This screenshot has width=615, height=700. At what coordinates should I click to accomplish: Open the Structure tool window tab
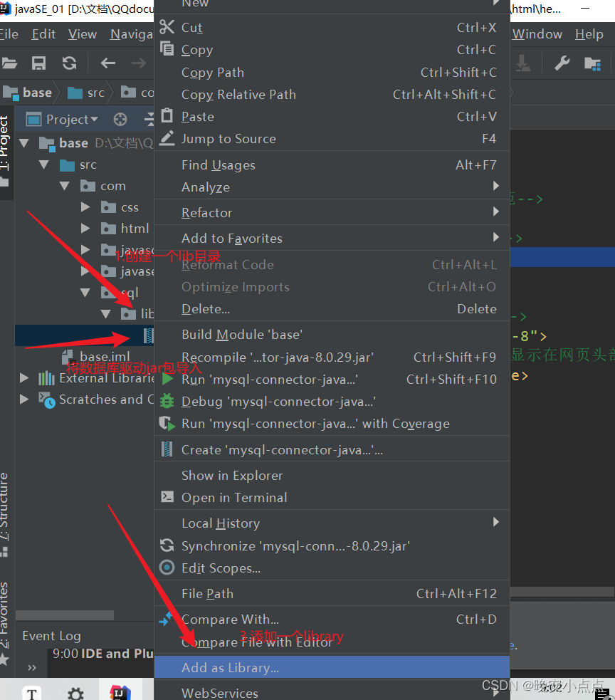pos(4,513)
